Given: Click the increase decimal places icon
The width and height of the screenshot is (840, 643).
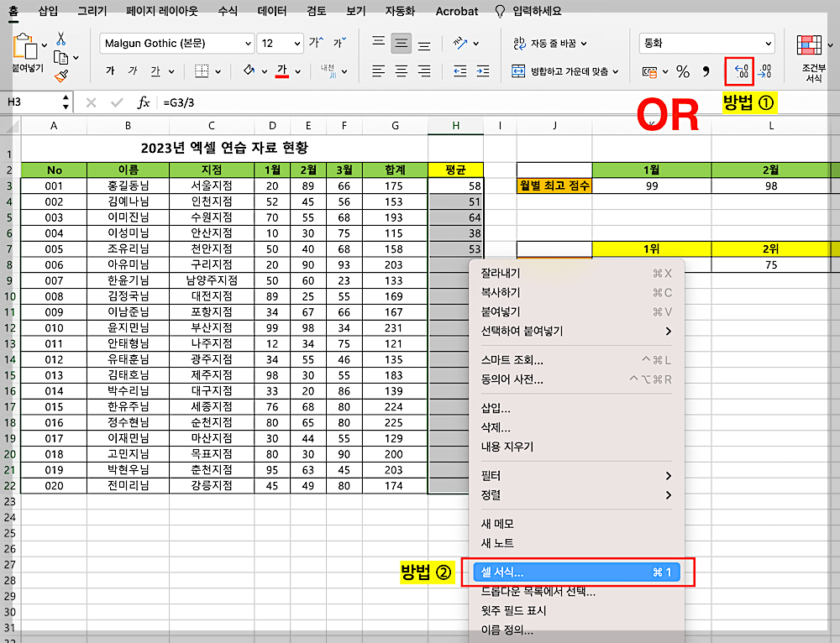Looking at the screenshot, I should tap(739, 72).
